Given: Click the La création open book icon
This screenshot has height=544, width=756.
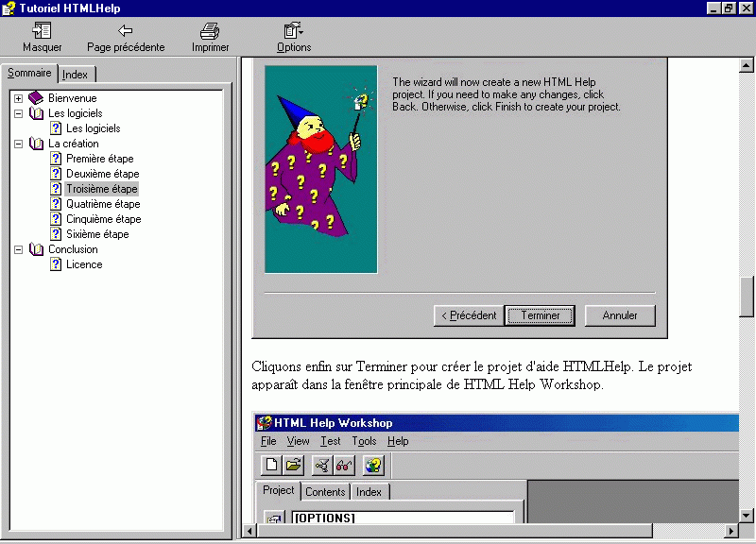Looking at the screenshot, I should (x=36, y=144).
